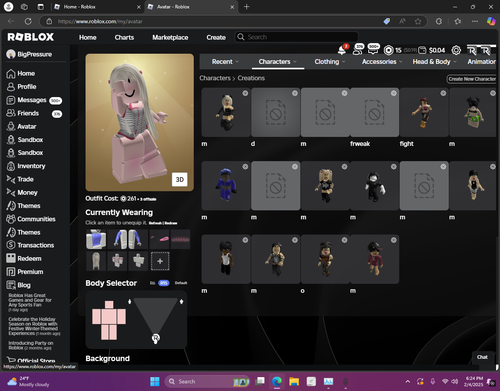Screen dimensions: 500x391
Task: Open a new browser tab
Action: 246,7
